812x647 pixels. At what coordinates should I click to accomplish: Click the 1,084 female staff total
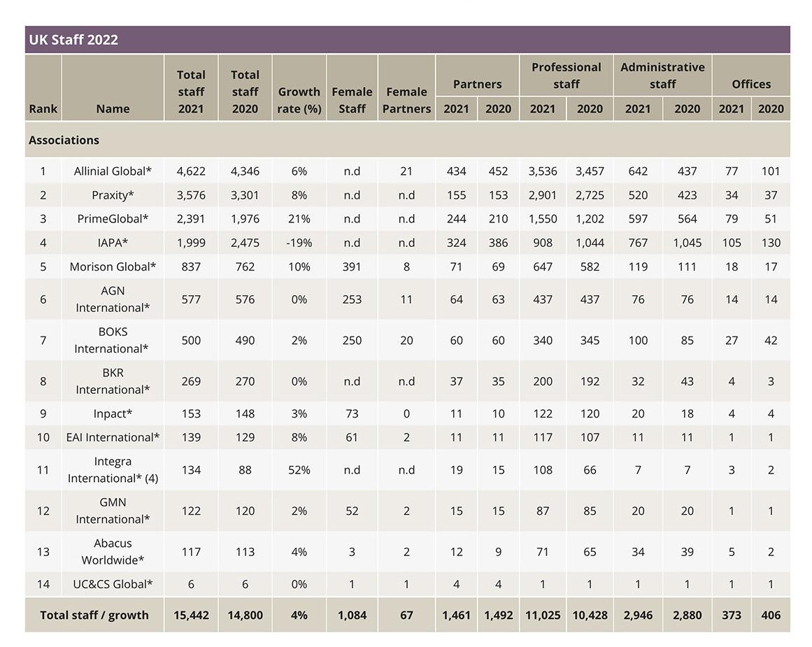(x=352, y=615)
